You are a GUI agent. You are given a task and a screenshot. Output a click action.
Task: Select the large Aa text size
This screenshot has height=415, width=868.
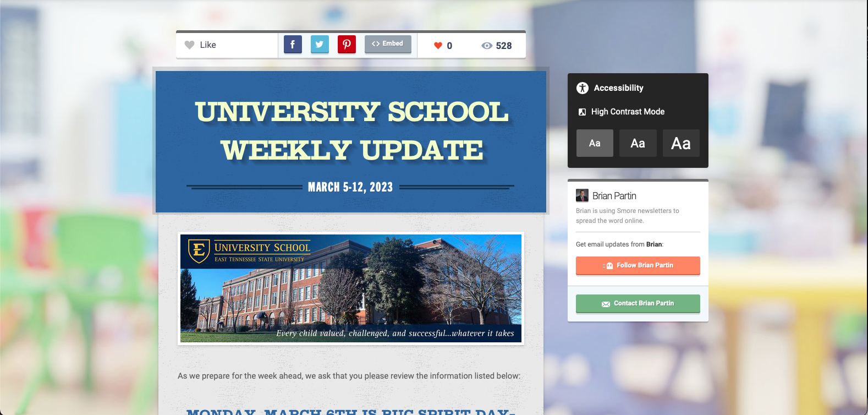point(681,143)
